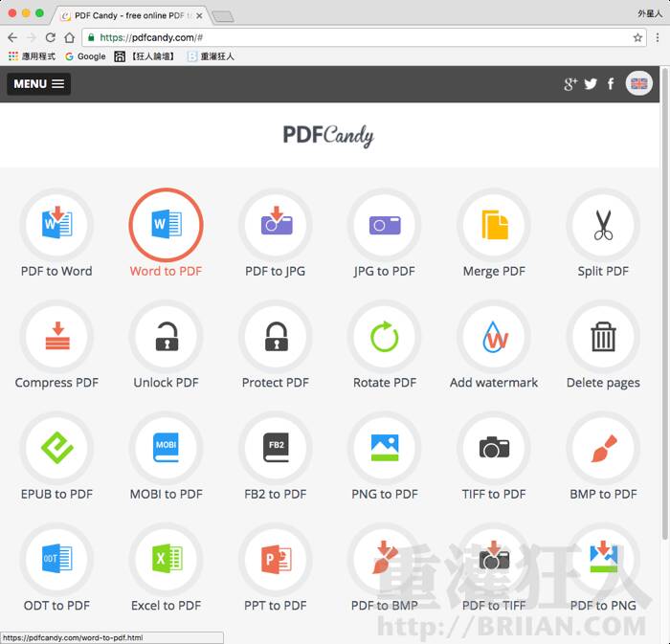Click the Compress PDF text label
Image resolution: width=670 pixels, height=644 pixels.
[56, 383]
